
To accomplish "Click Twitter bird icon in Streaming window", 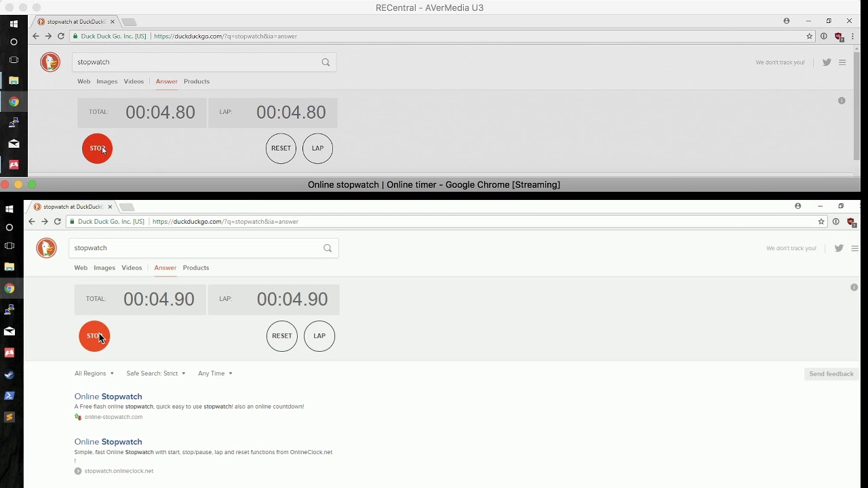I will pyautogui.click(x=839, y=248).
